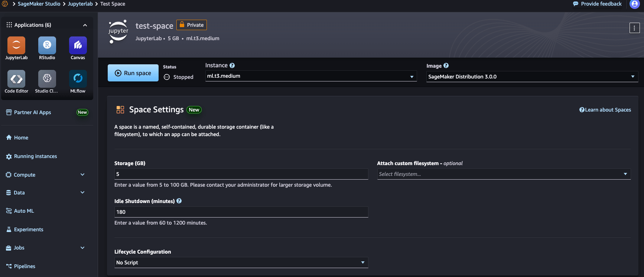
Task: Go to Home in sidebar
Action: pyautogui.click(x=17, y=138)
